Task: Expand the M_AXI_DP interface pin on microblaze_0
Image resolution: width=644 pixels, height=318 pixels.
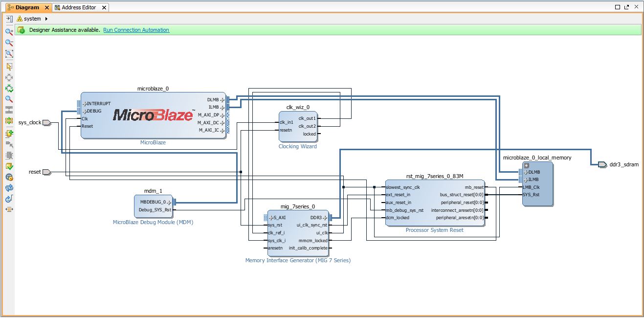Action: tap(222, 115)
